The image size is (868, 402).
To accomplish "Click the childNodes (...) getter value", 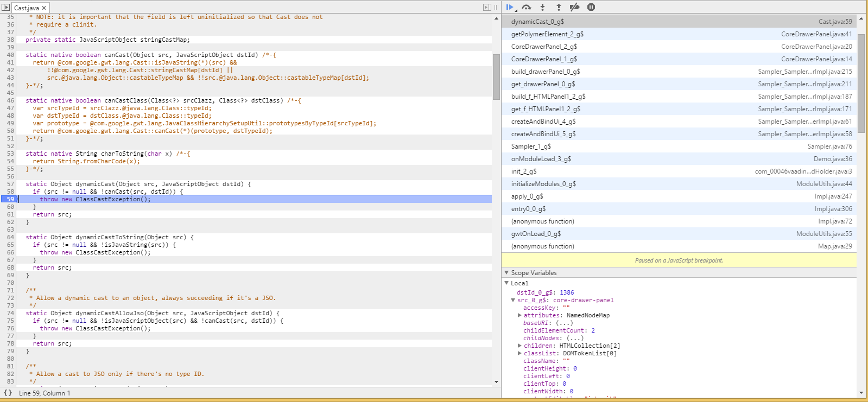I will click(x=575, y=338).
